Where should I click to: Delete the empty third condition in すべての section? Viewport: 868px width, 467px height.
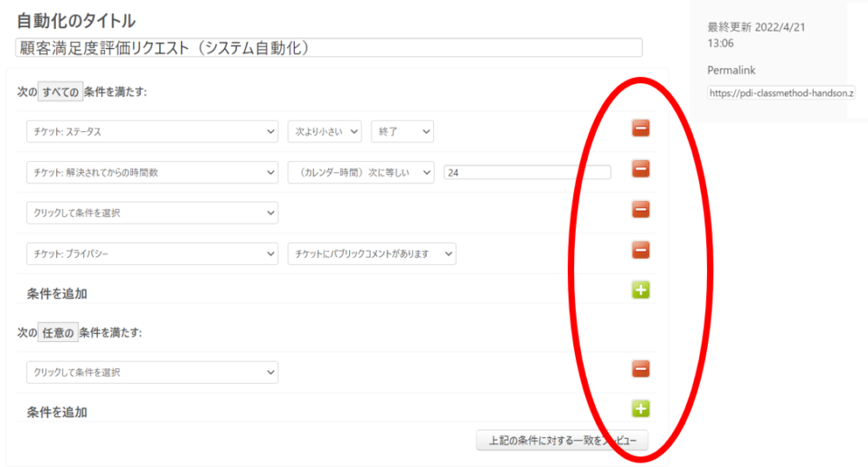640,210
